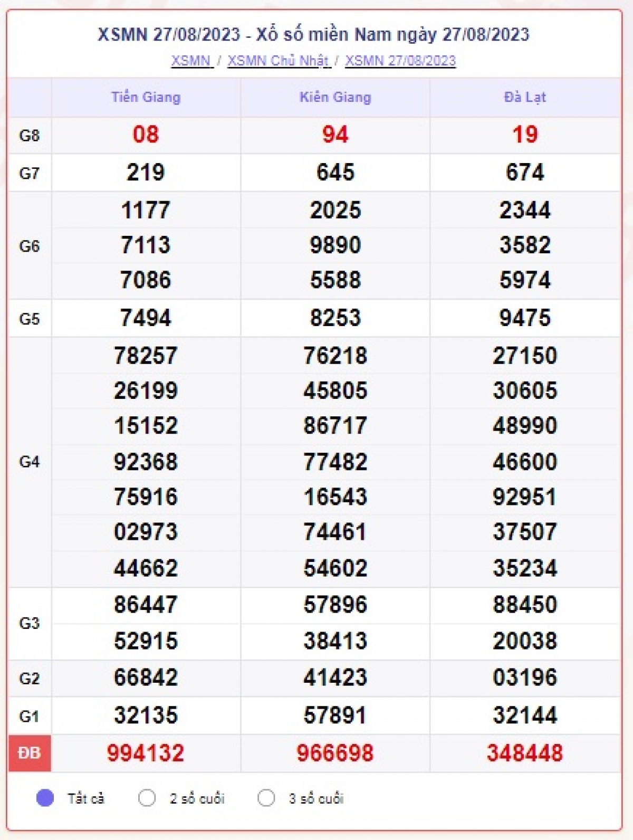633x840 pixels.
Task: Click G4 number 74461
Action: pos(335,531)
